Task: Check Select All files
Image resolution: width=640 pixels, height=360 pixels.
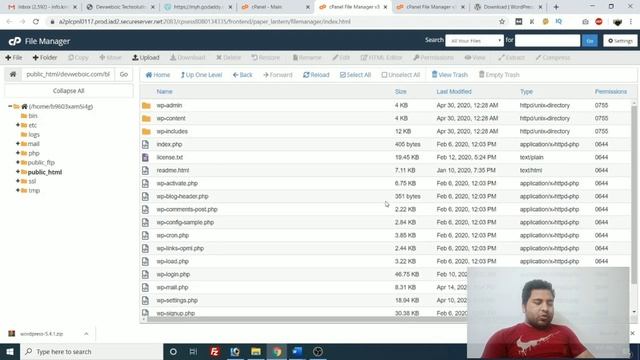Action: (355, 75)
